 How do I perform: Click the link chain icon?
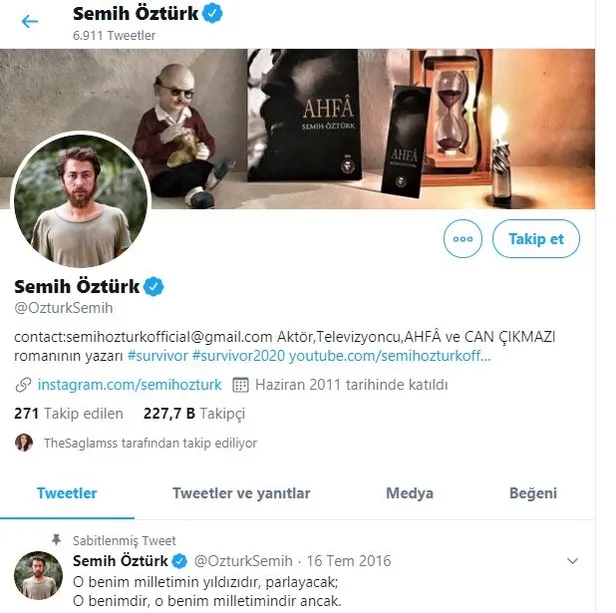point(22,384)
